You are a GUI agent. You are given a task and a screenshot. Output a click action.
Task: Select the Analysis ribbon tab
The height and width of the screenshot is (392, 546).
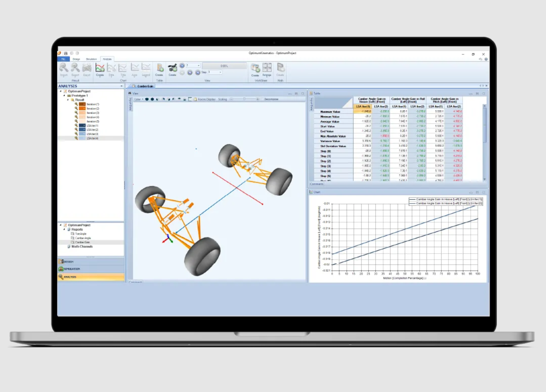pyautogui.click(x=107, y=59)
